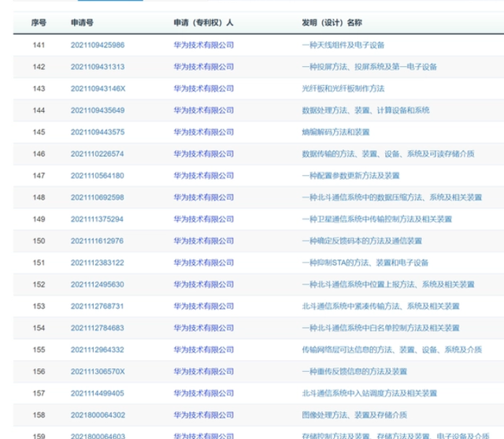Open patent 一种投屏方法、投屏系统及第一电子设备

coord(369,67)
